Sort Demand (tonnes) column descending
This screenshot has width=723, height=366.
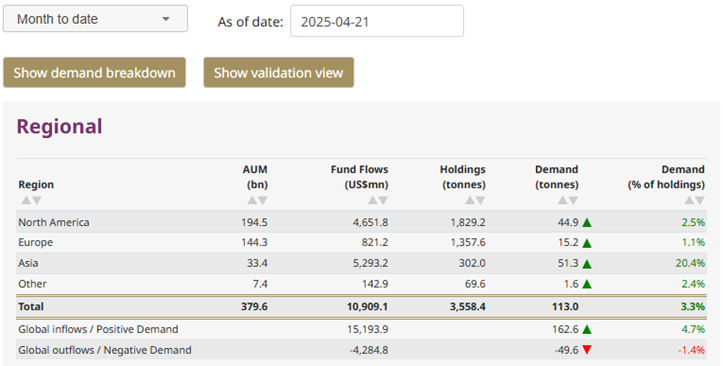573,201
